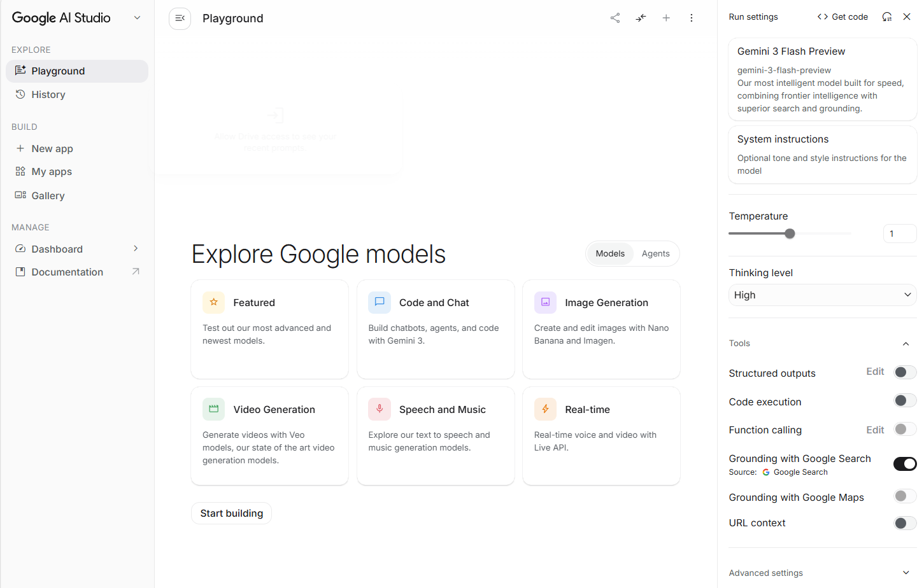Toggle the Function calling switch
Image resolution: width=924 pixels, height=588 pixels.
(905, 429)
